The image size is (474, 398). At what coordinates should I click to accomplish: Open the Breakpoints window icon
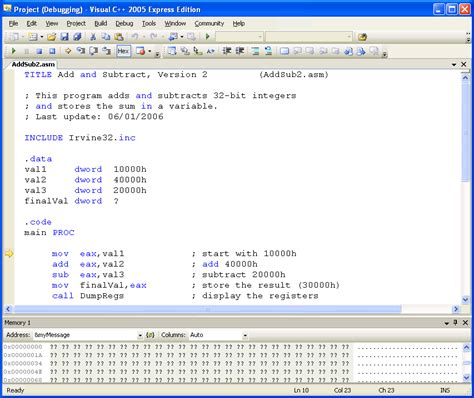[141, 51]
